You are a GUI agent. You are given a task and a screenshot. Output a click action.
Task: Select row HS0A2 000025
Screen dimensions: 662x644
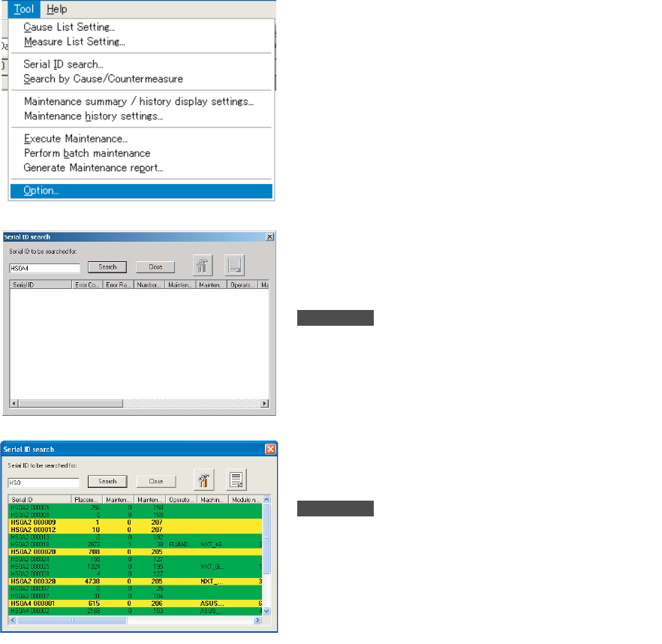(135, 567)
